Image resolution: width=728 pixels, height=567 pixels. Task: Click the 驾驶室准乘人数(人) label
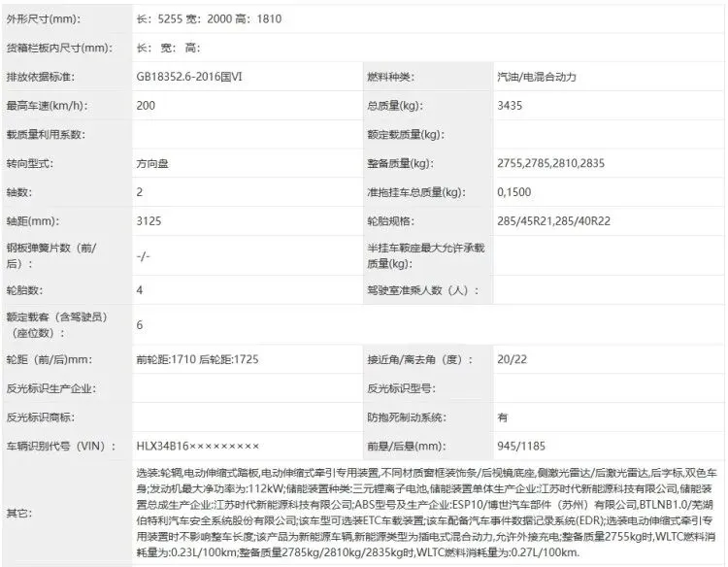tap(422, 290)
